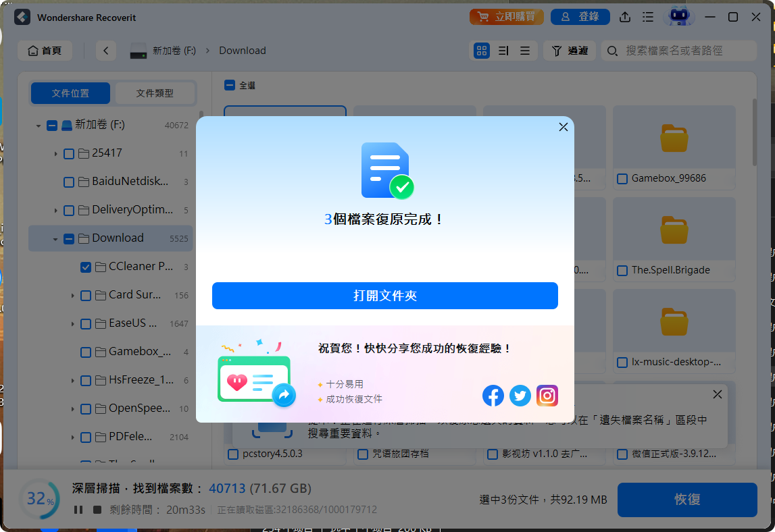Toggle the 全選 select all checkbox

[x=229, y=86]
